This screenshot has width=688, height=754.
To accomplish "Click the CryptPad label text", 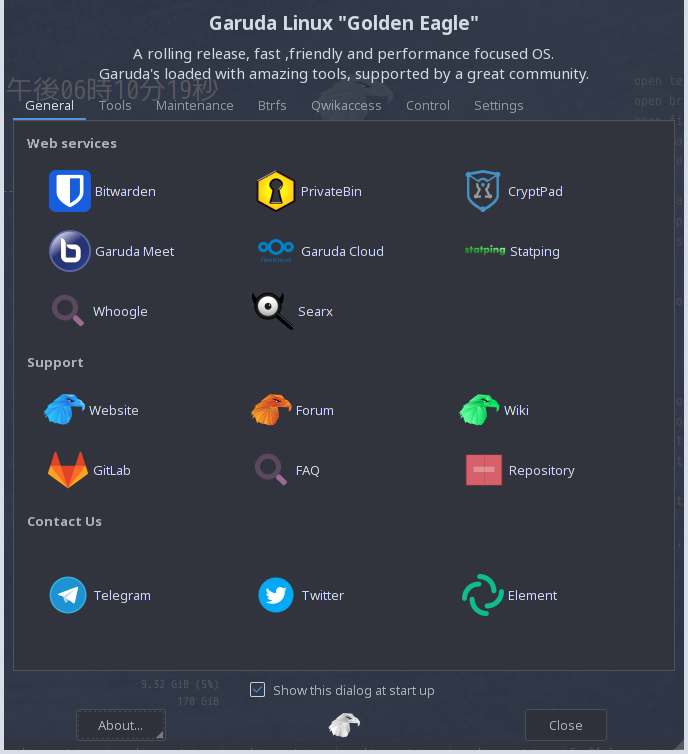I will (535, 192).
